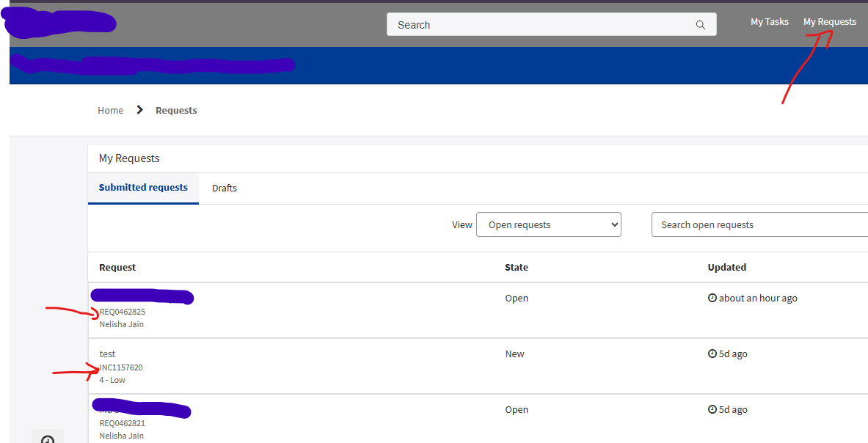Open the "Open requests" view dropdown
This screenshot has height=443, width=868.
(549, 224)
